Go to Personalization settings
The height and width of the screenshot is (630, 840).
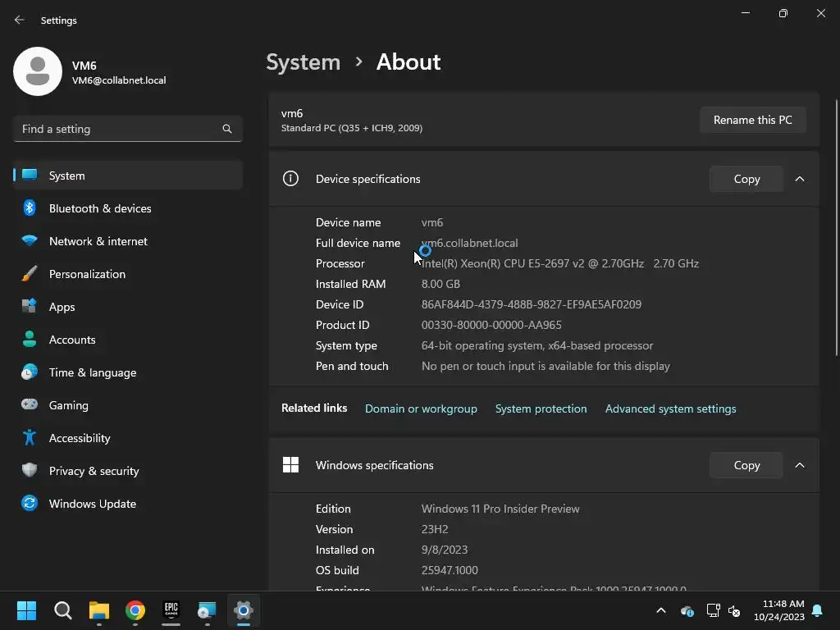[x=127, y=274]
